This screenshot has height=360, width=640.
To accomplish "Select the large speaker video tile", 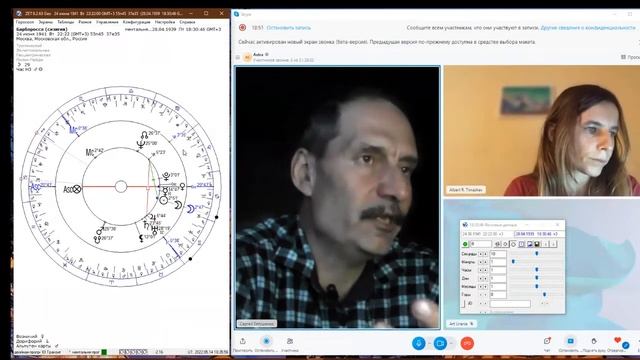I will coord(338,197).
